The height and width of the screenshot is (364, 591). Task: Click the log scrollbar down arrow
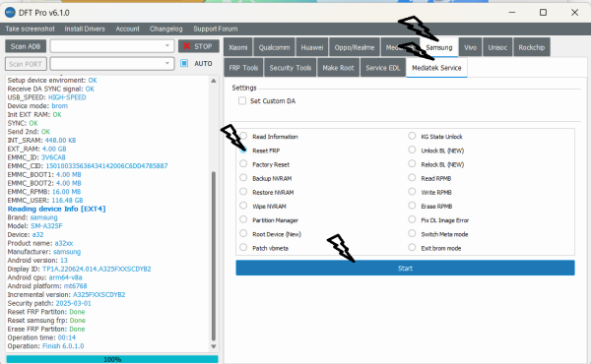pyautogui.click(x=214, y=346)
